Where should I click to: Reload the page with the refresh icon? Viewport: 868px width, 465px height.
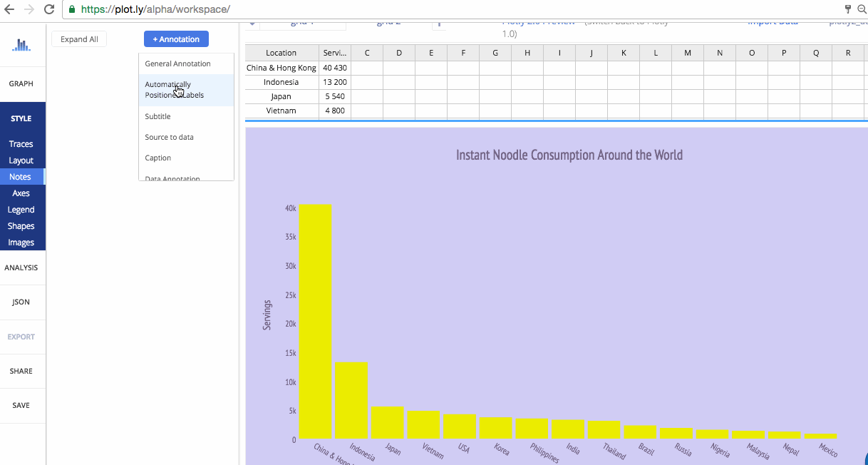coord(48,10)
